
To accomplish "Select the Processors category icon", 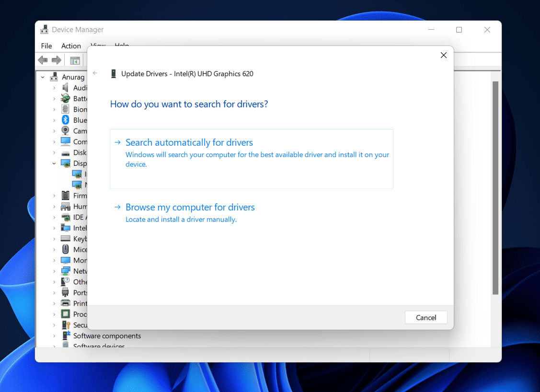I will [66, 314].
